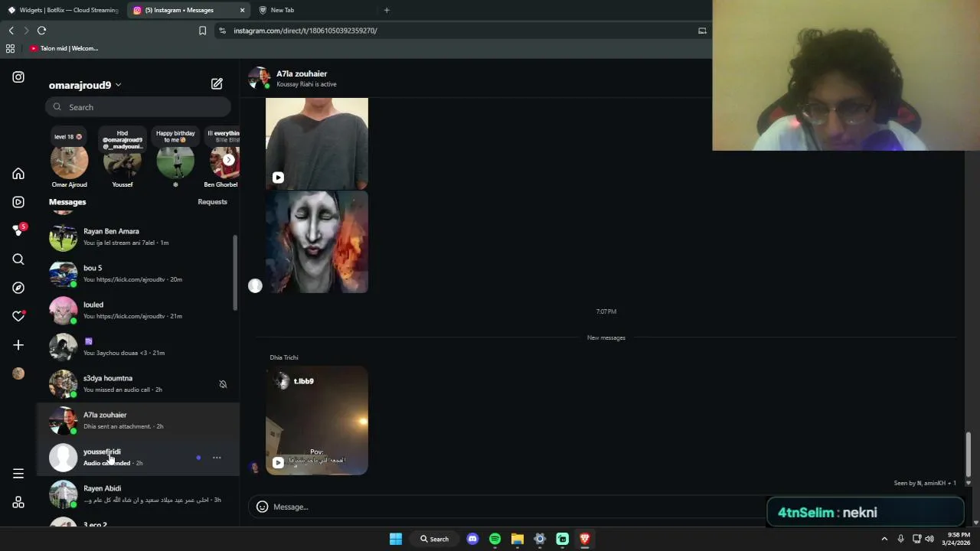Image resolution: width=980 pixels, height=551 pixels.
Task: Open the face art shared image
Action: point(316,243)
